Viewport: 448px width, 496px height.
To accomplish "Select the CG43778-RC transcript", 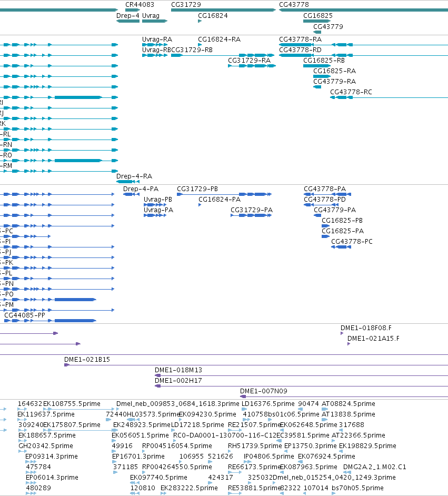I will click(x=389, y=97).
